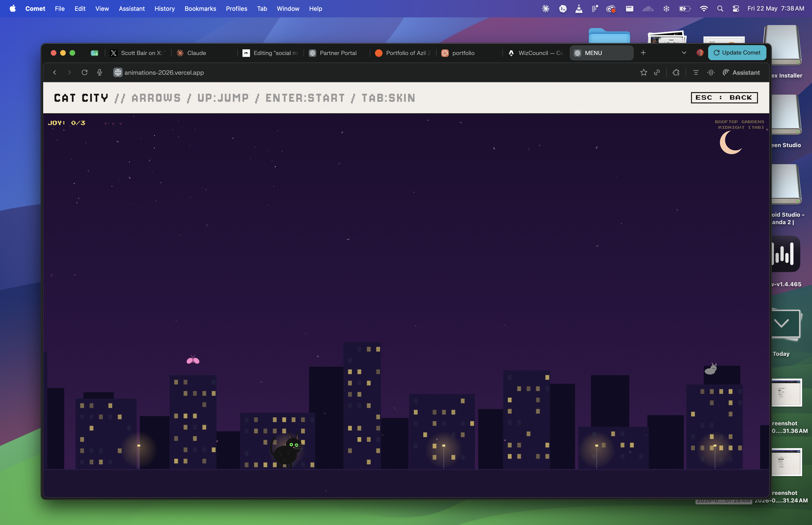The height and width of the screenshot is (525, 812).
Task: Click the battery status icon
Action: point(685,8)
